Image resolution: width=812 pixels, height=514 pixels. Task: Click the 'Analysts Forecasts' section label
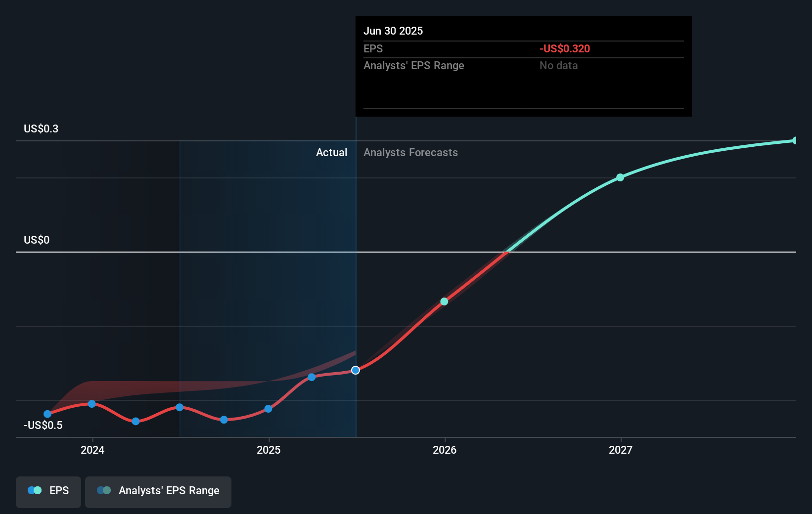tap(410, 153)
